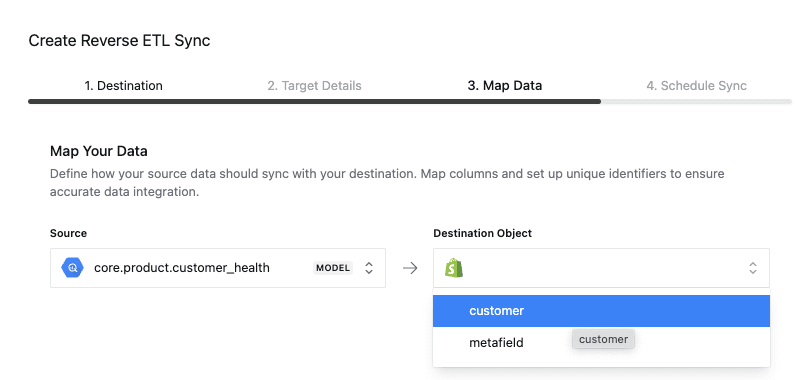Click the Create Reverse ETL Sync title

(119, 41)
